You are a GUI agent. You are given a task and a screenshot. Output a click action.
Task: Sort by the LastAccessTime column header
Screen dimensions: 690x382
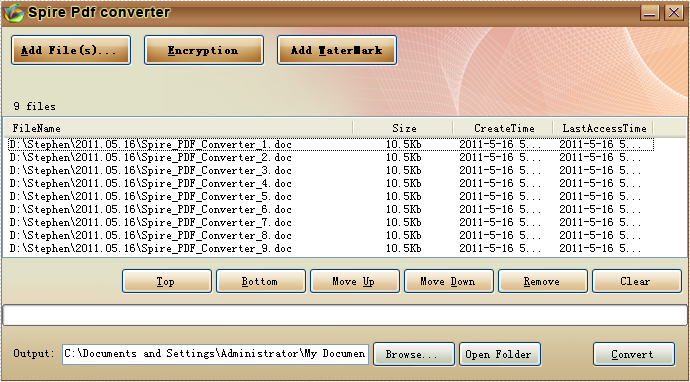(603, 128)
